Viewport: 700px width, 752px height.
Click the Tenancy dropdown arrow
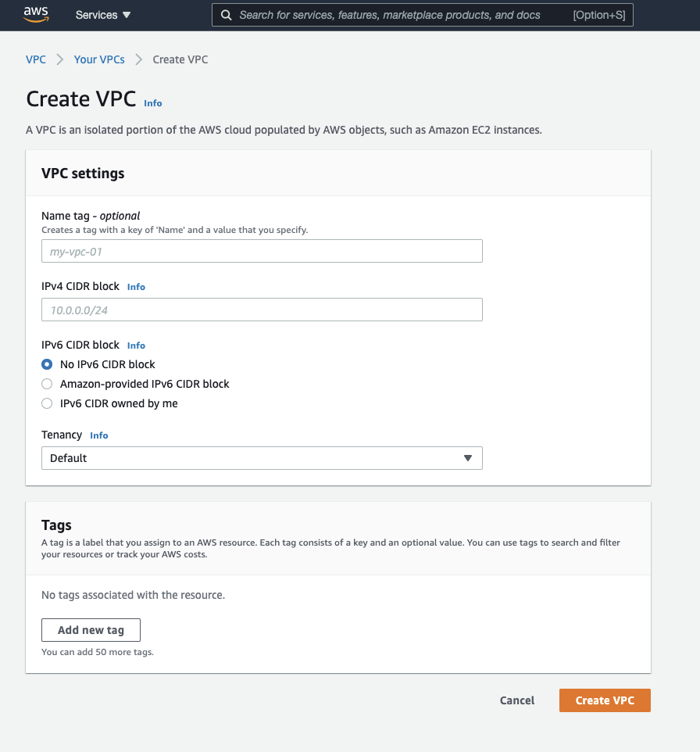tap(468, 458)
